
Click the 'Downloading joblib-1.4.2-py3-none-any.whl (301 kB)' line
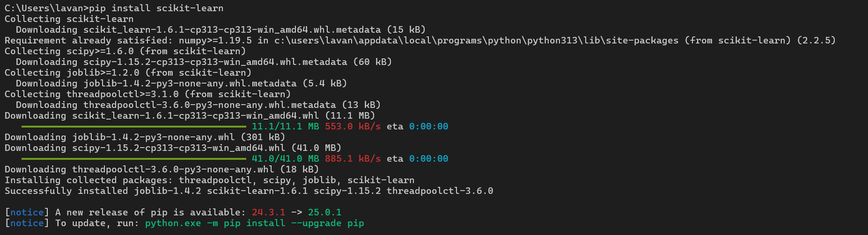[x=145, y=137]
